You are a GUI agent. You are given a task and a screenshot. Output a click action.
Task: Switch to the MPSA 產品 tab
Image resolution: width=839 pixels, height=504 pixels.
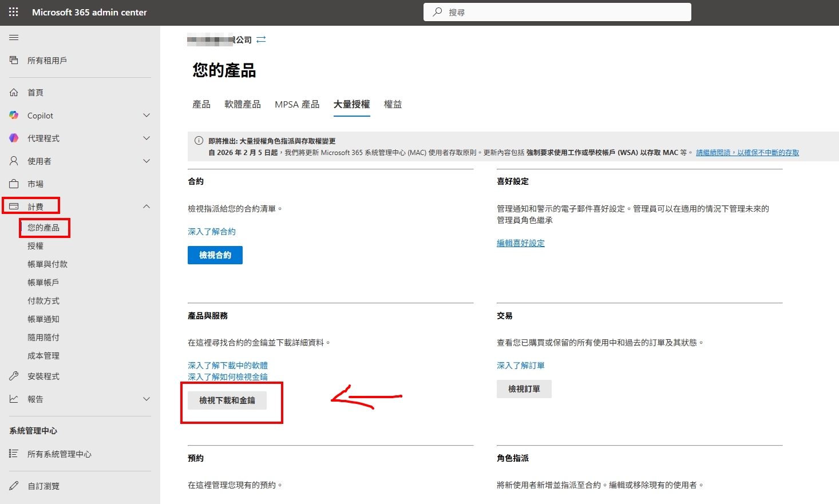pyautogui.click(x=296, y=104)
